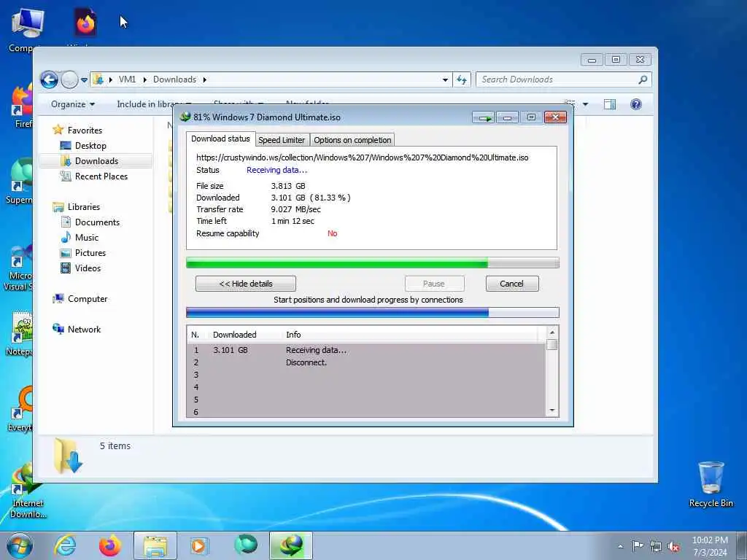Open the Documents library
747x560 pixels.
point(97,222)
